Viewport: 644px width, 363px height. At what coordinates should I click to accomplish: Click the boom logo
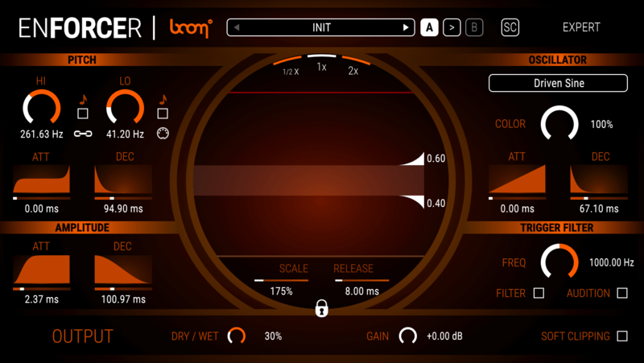191,28
